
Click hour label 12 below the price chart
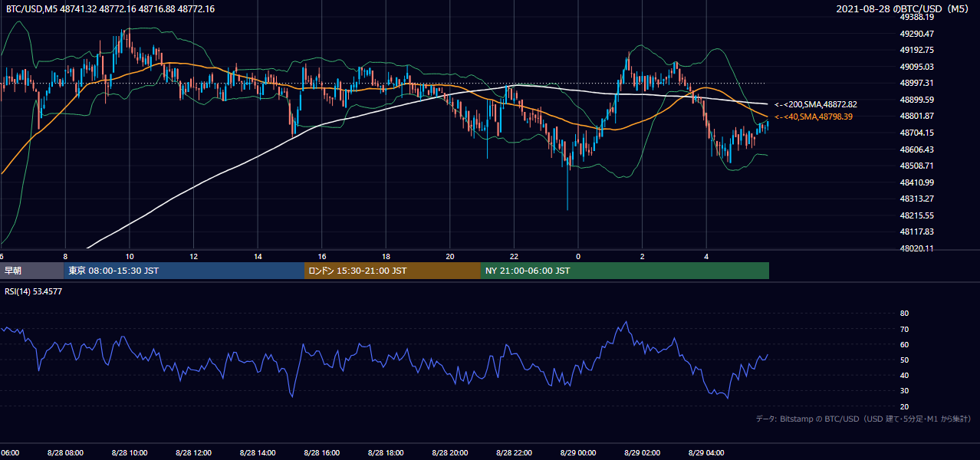tap(194, 257)
